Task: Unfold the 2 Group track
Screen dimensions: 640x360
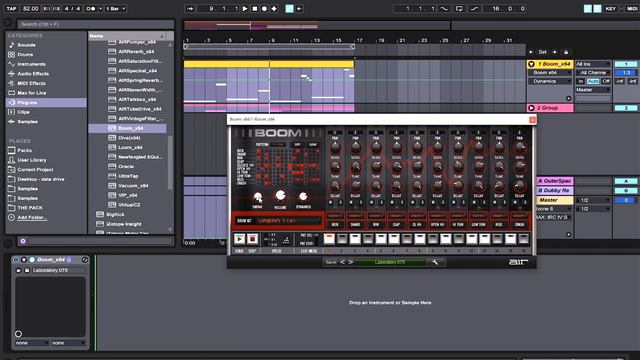Action: coord(531,108)
